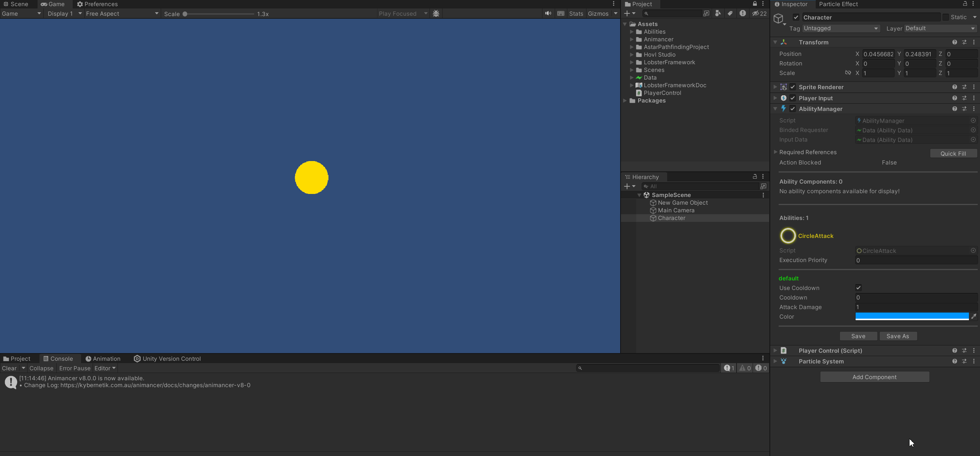Switch to the Preferences tab
This screenshot has width=980, height=456.
coord(98,4)
